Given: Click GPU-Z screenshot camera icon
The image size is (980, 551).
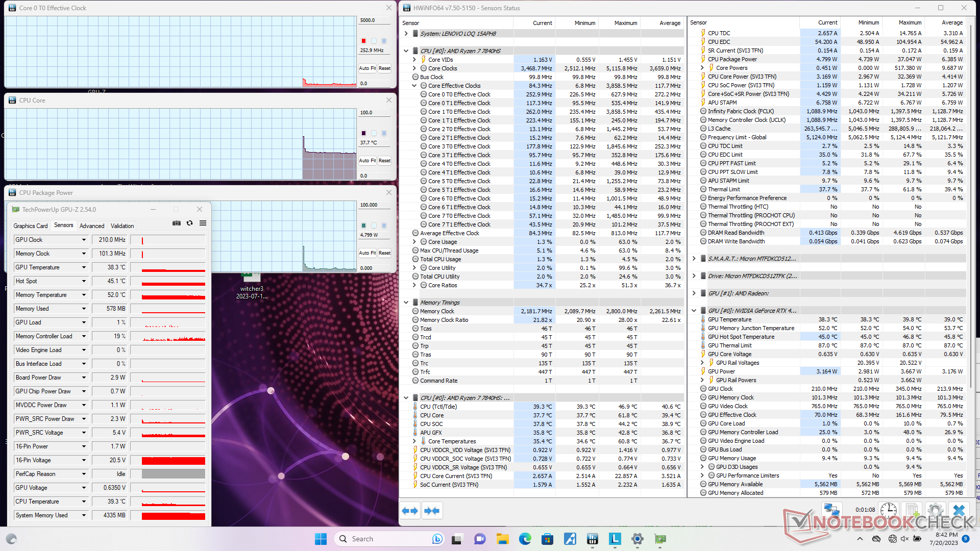Looking at the screenshot, I should pyautogui.click(x=177, y=223).
